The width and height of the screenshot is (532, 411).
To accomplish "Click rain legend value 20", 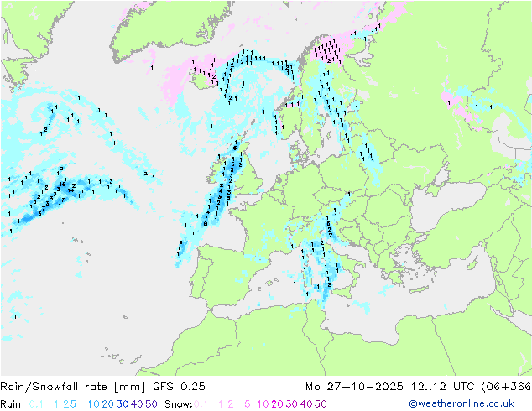I will pos(108,404).
